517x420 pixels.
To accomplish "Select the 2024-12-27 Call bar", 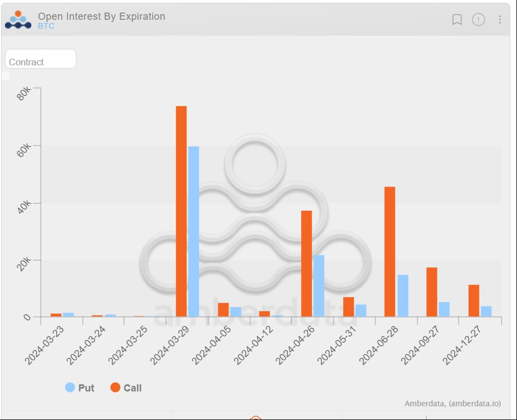I will click(x=474, y=300).
